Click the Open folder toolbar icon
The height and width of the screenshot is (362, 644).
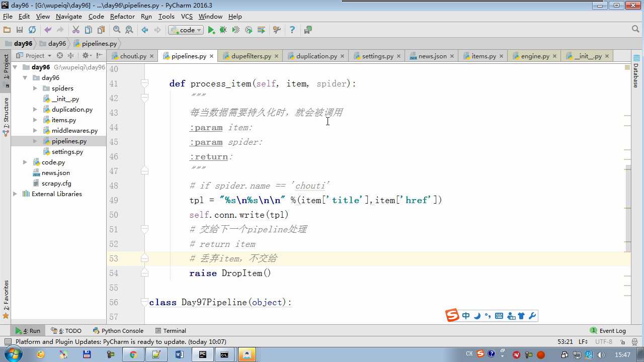click(7, 30)
